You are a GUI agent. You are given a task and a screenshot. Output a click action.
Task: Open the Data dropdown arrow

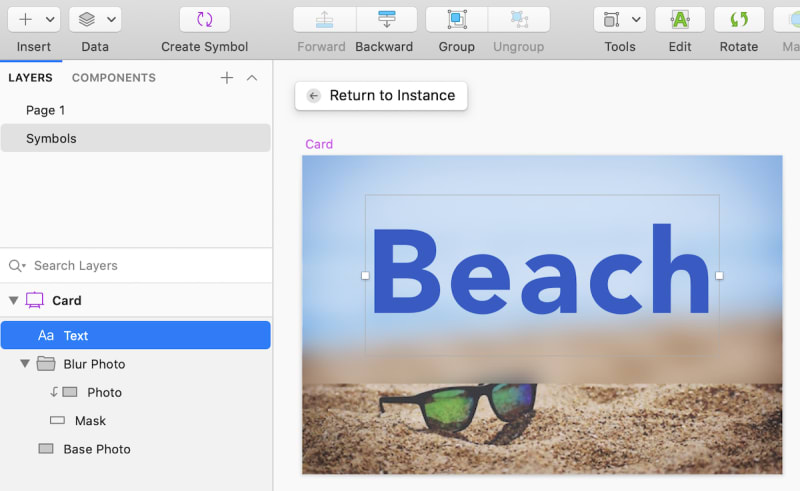(111, 20)
